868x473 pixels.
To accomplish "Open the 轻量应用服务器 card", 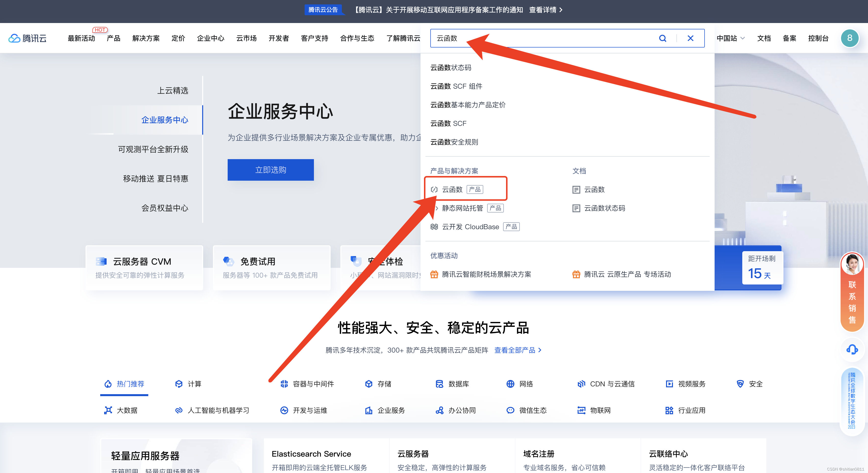I will tap(176, 456).
